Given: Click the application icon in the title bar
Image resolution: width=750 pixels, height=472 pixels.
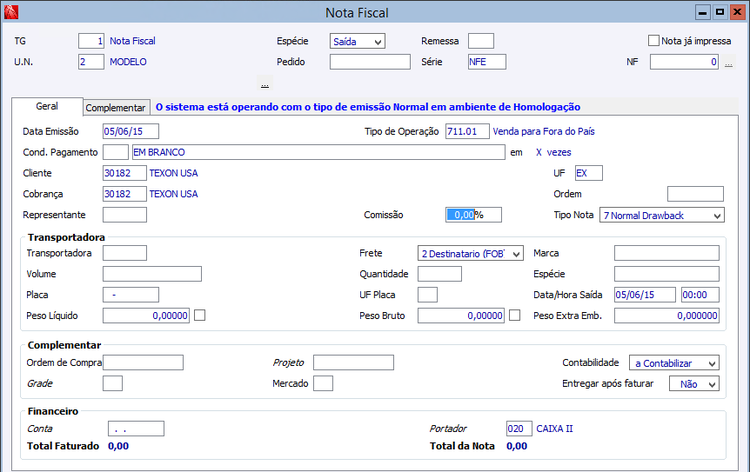Looking at the screenshot, I should click(11, 12).
